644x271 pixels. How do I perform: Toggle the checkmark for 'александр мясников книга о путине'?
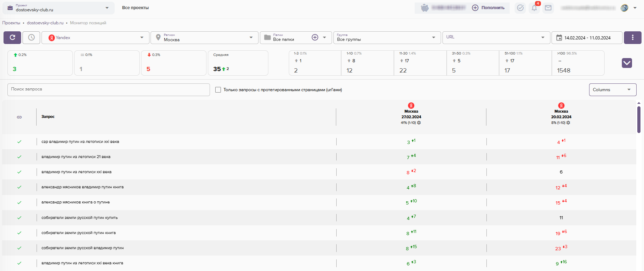point(19,202)
